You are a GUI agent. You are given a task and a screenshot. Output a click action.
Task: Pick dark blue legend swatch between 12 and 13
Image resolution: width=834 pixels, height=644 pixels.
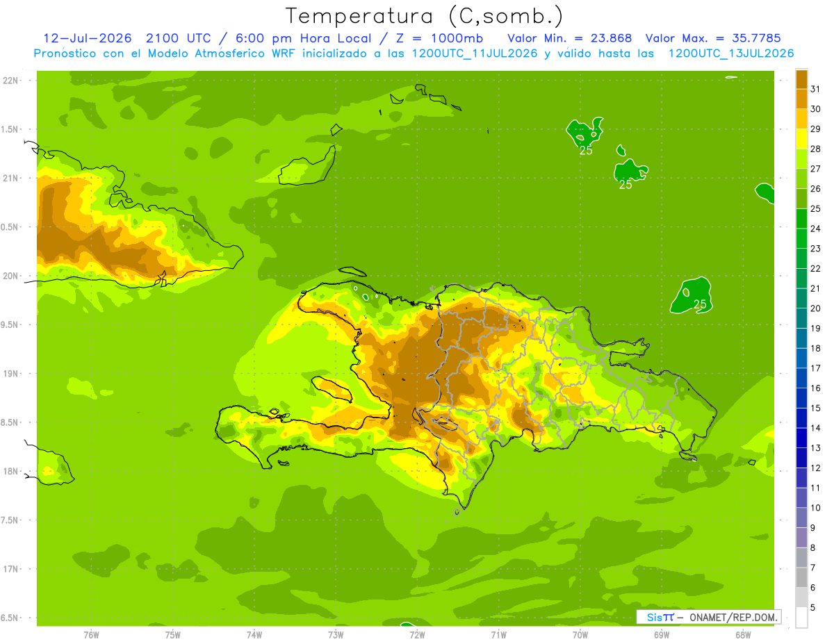coord(801,458)
